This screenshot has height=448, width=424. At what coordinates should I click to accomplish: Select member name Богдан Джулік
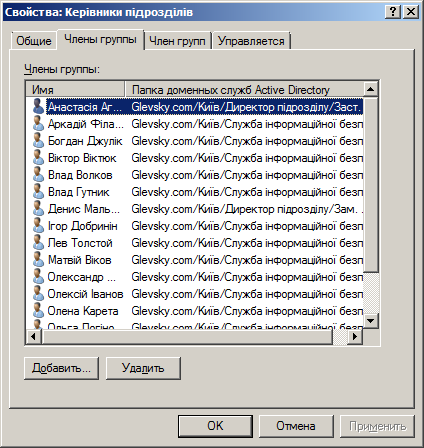85,141
